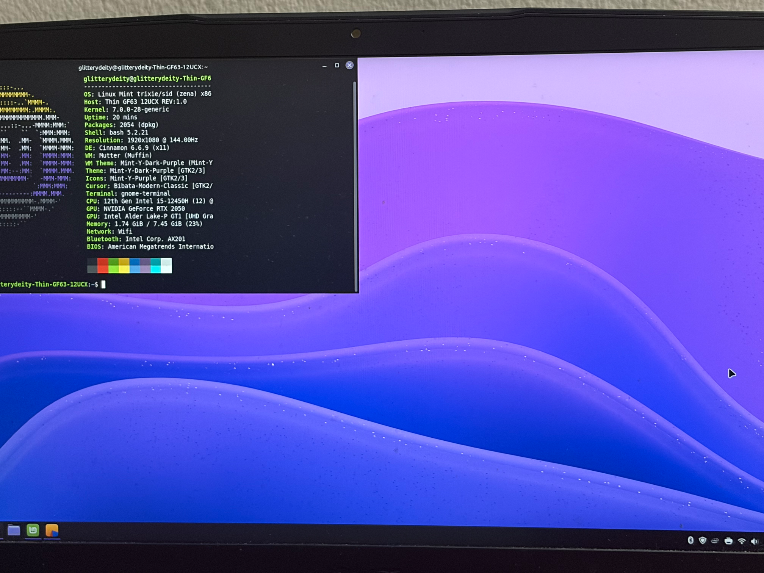Click the printer tray icon
Screen dimensions: 764x573
[728, 541]
